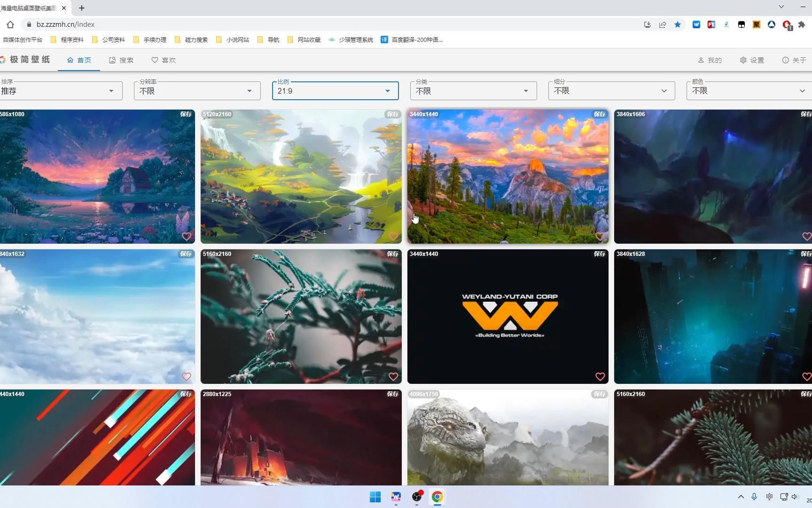Image resolution: width=812 pixels, height=508 pixels.
Task: Like the clouds and sky wallpaper
Action: tap(187, 377)
